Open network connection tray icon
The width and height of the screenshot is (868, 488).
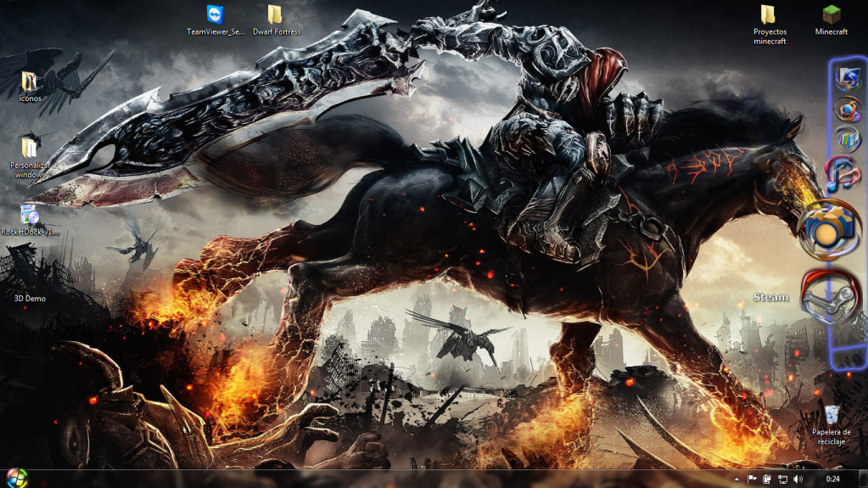click(782, 480)
